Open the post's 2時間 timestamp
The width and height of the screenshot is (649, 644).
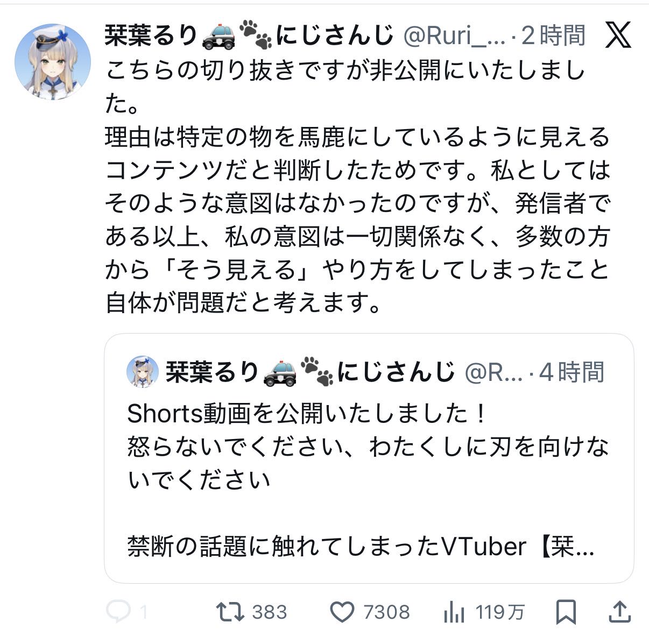pos(553,36)
